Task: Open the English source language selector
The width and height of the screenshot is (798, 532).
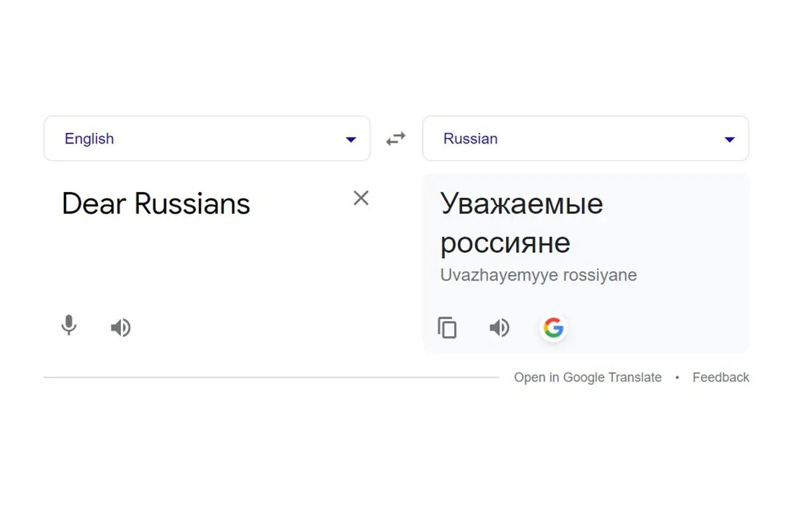Action: pos(206,138)
